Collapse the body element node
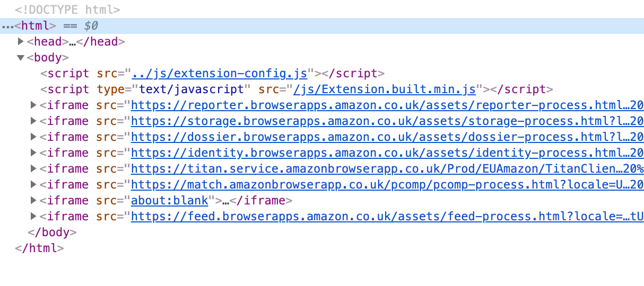Screen dimensions: 644x286 click(21, 58)
